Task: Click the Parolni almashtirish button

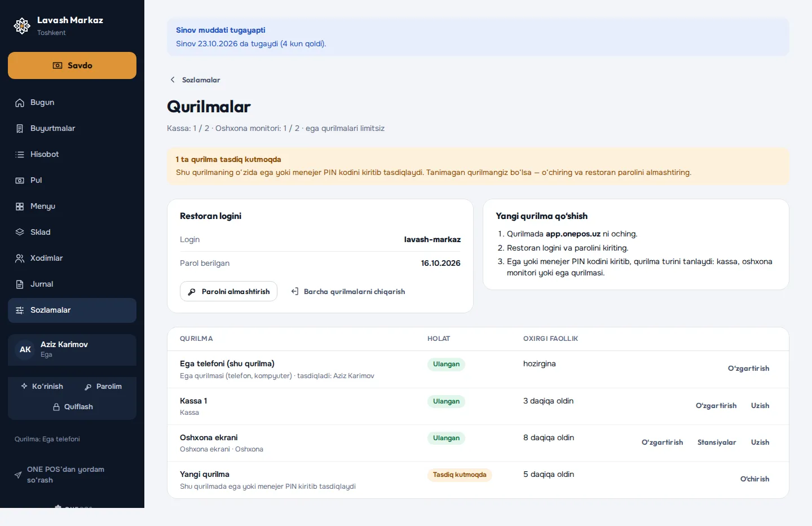Action: click(x=228, y=291)
